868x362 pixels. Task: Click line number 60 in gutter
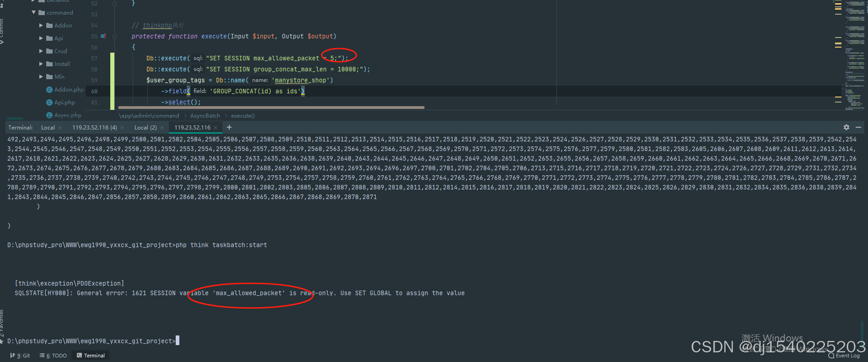(94, 92)
